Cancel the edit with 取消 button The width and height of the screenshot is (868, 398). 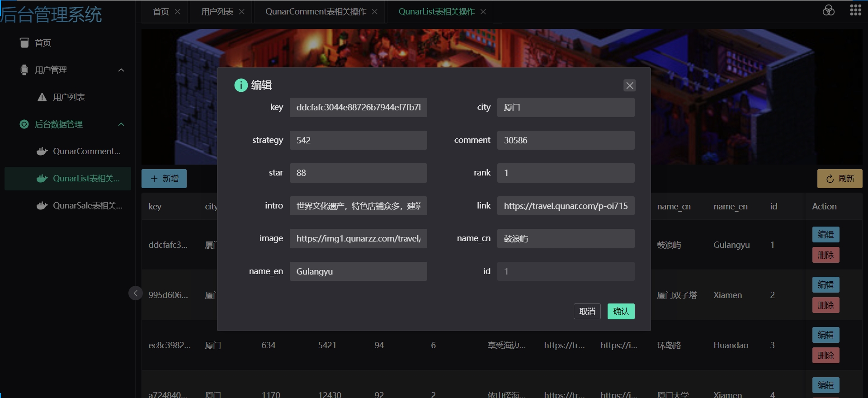point(587,311)
